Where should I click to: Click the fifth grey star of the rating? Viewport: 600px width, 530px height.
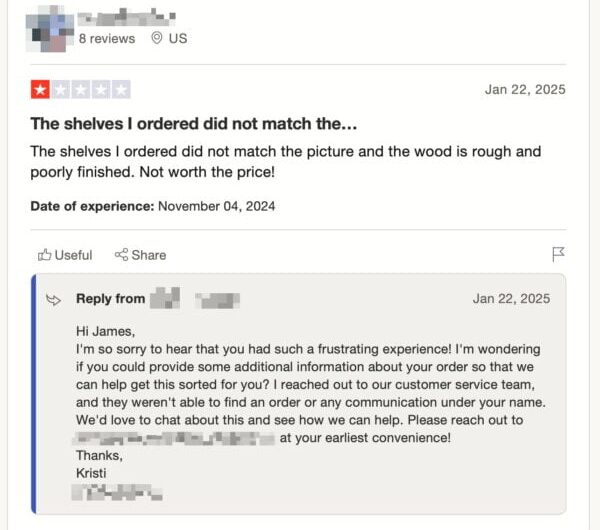pyautogui.click(x=121, y=90)
